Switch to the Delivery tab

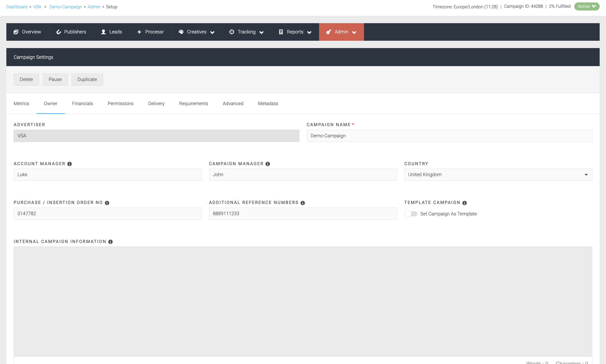[156, 103]
